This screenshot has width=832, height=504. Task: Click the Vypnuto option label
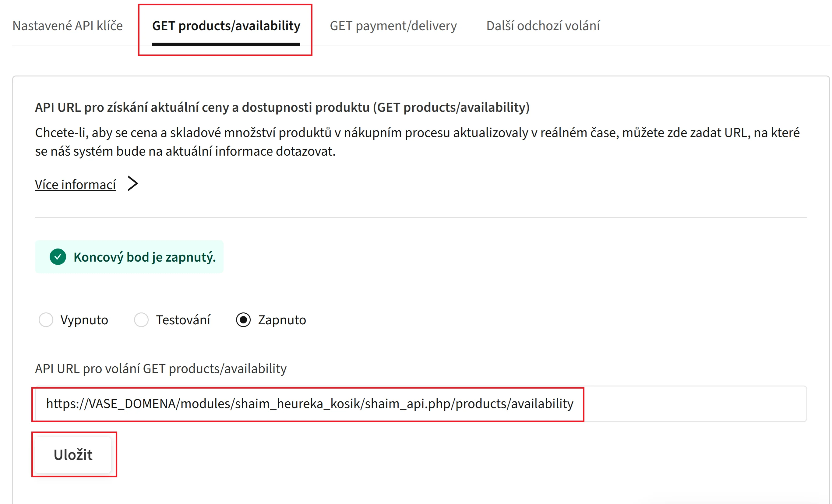[x=84, y=320]
